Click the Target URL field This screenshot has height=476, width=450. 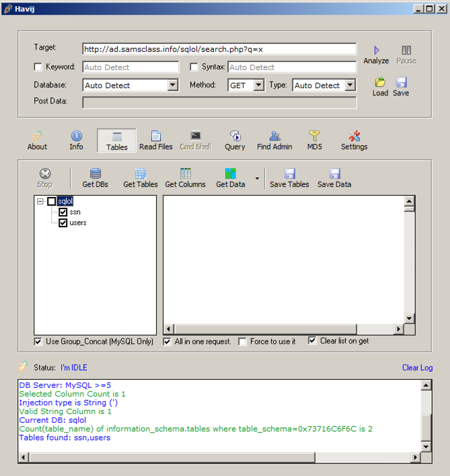219,49
